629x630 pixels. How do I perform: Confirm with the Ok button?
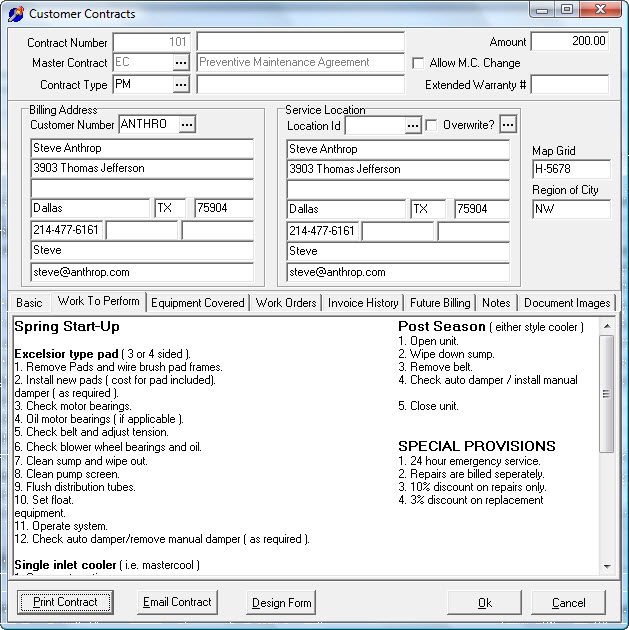[484, 603]
